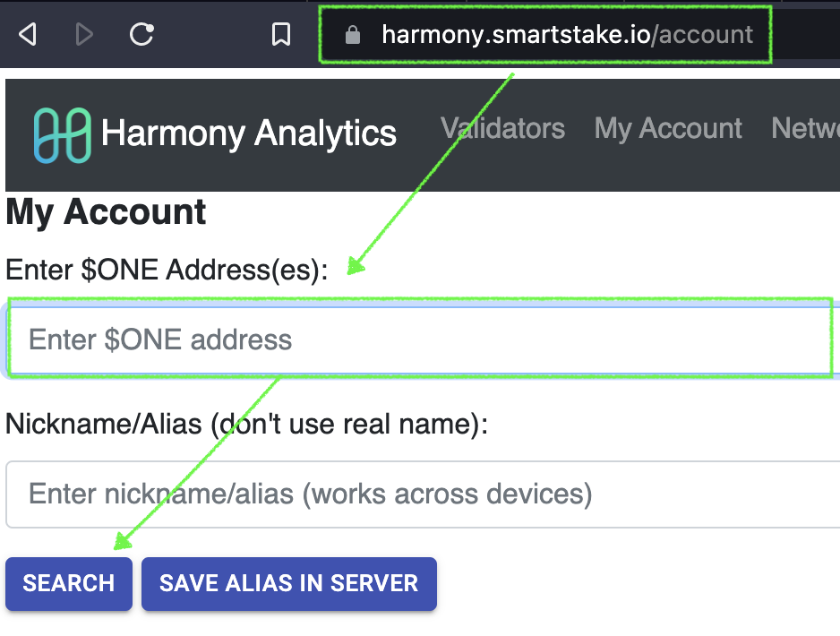840x636 pixels.
Task: Open the My Account nav item
Action: (668, 129)
